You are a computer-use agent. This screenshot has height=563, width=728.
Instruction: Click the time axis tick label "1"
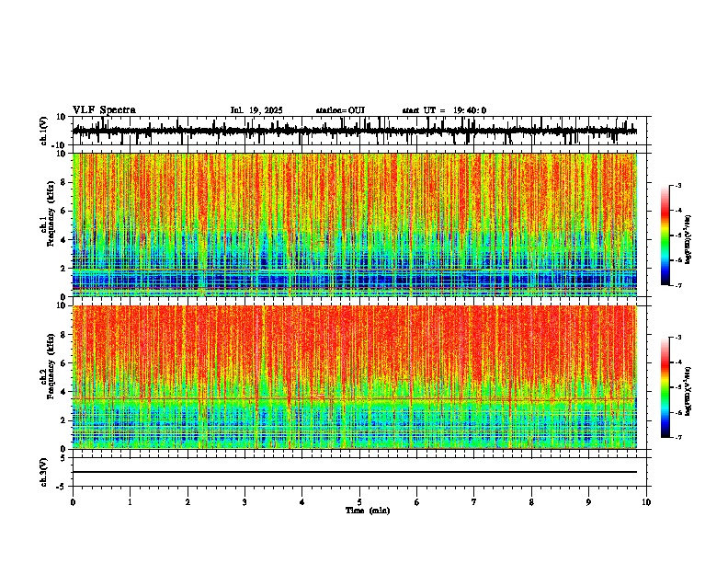130,502
